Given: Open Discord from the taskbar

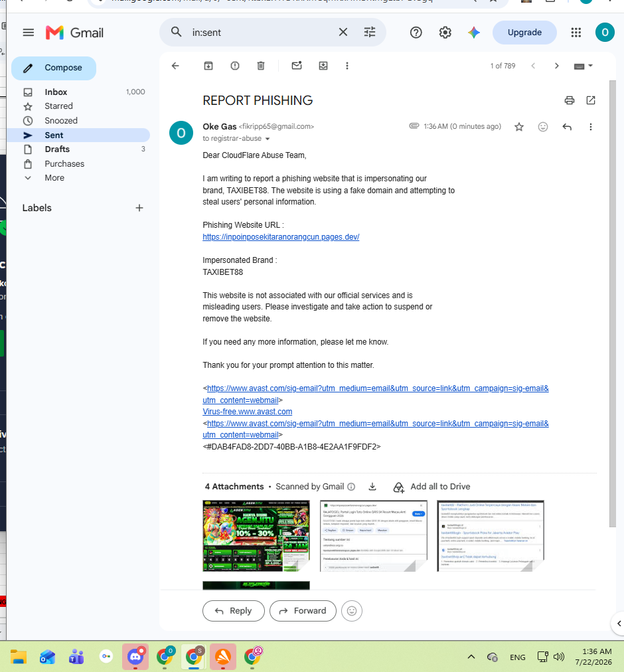Looking at the screenshot, I should point(135,657).
